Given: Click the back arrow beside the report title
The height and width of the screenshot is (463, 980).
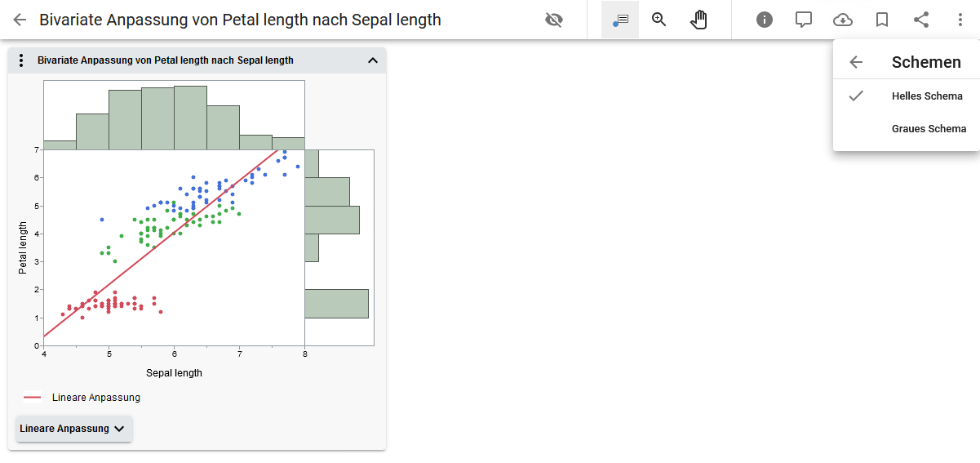Looking at the screenshot, I should [x=20, y=20].
